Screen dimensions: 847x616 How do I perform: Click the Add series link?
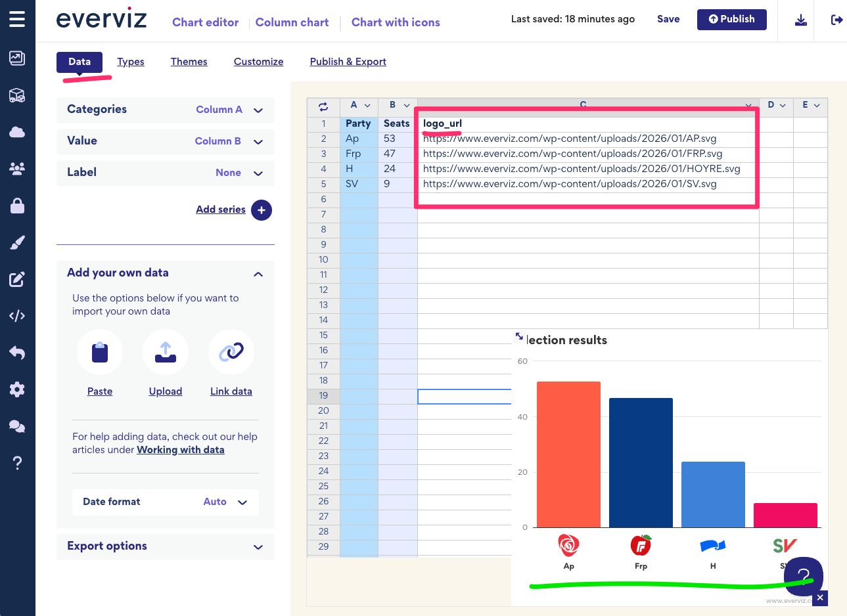[220, 209]
